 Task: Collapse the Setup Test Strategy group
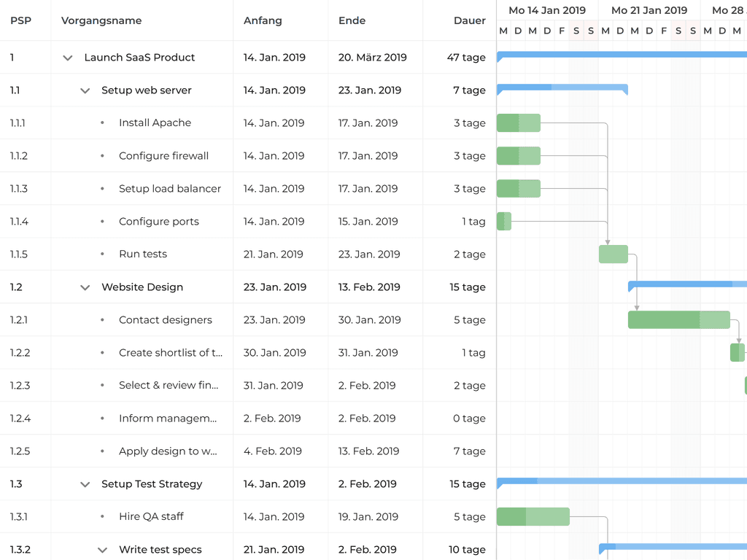click(85, 484)
